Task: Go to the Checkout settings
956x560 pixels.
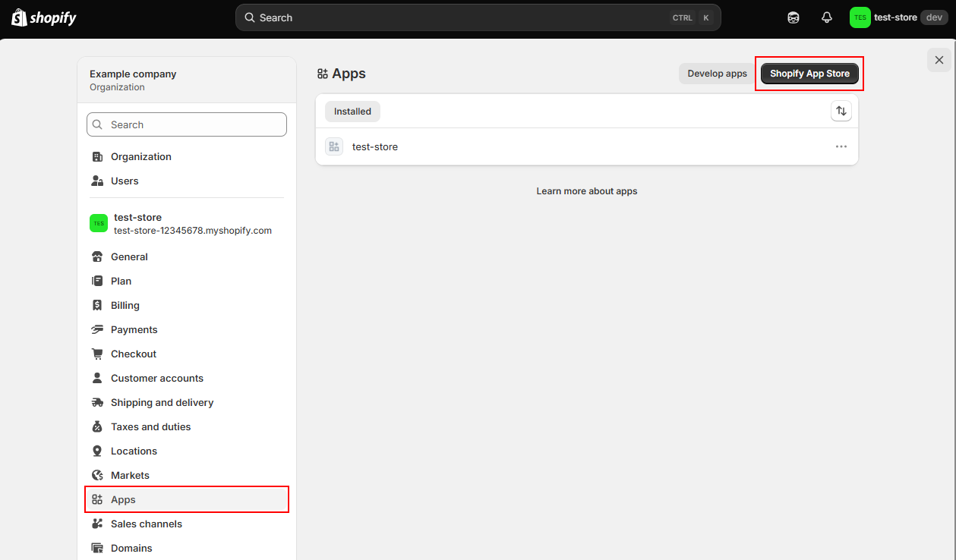Action: (187, 354)
